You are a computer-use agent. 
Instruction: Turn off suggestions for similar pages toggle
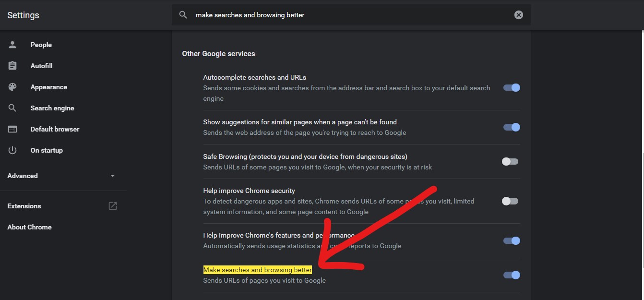pos(512,127)
